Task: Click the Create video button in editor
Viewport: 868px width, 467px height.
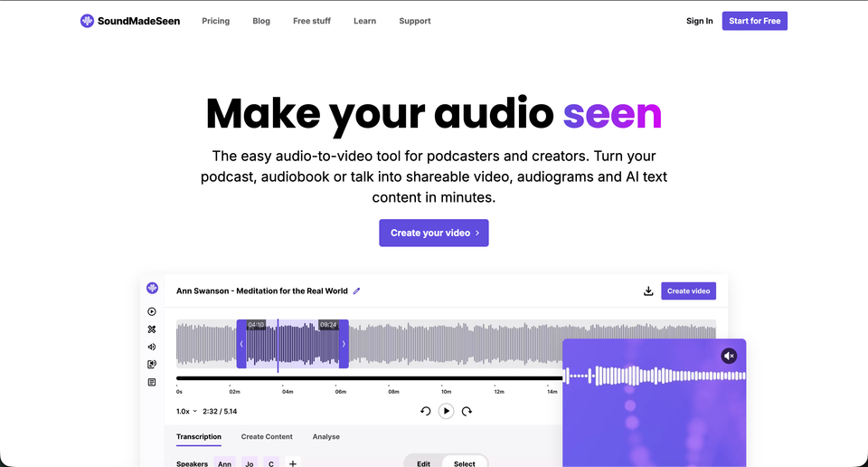Action: [688, 291]
